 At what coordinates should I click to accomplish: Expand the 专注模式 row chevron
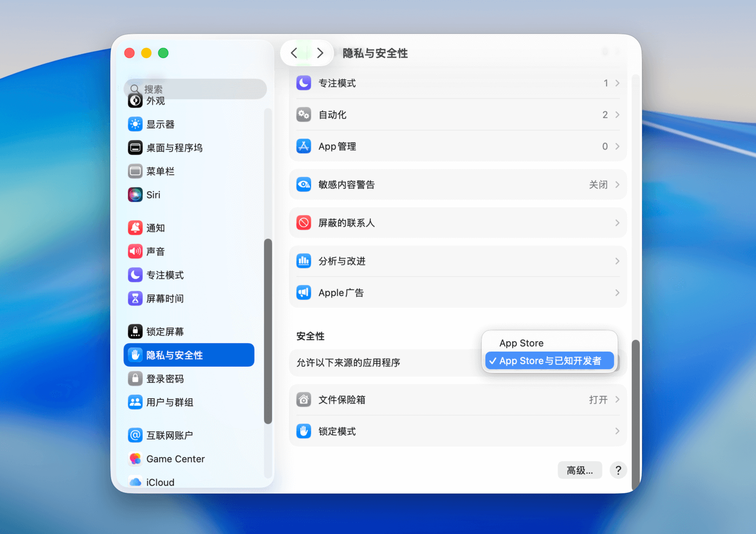(617, 83)
